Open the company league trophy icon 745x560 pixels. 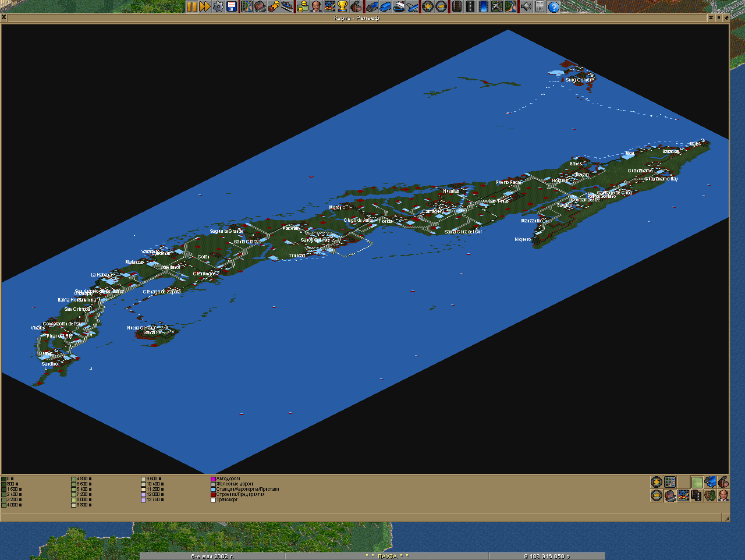coord(342,6)
